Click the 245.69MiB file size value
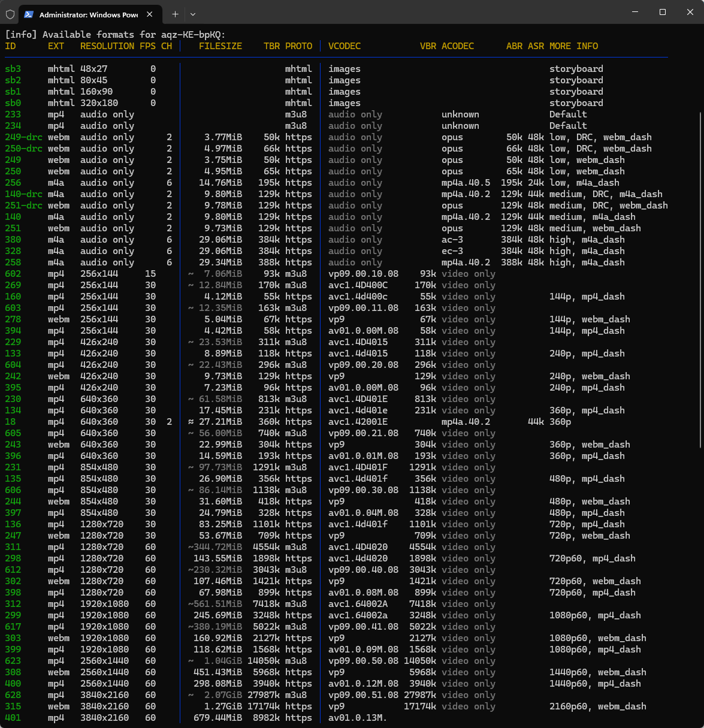Viewport: 704px width, 728px height. click(218, 615)
